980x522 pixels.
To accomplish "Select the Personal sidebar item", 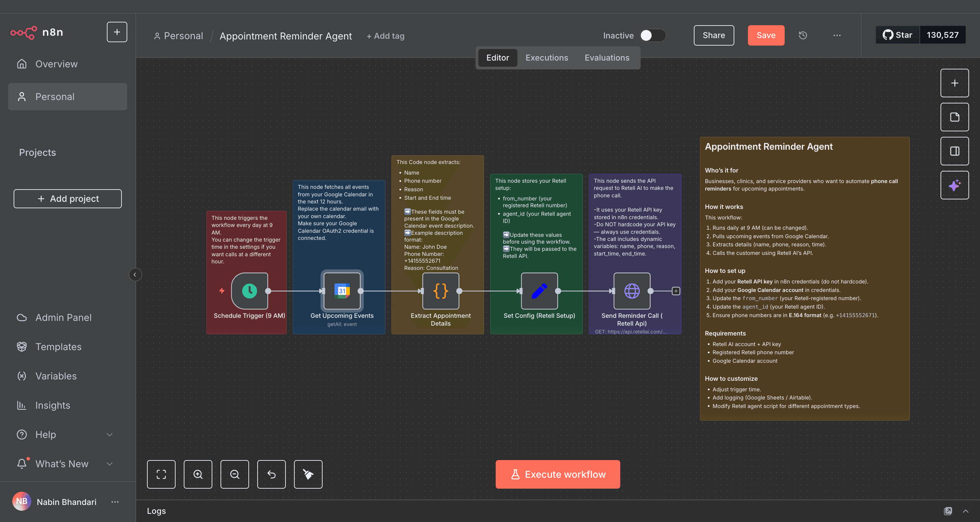I will click(67, 97).
